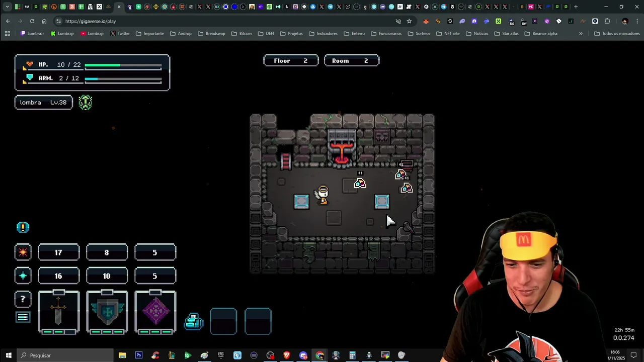Viewport: 644px width, 362px height.
Task: Open the question mark help button
Action: pos(23,299)
